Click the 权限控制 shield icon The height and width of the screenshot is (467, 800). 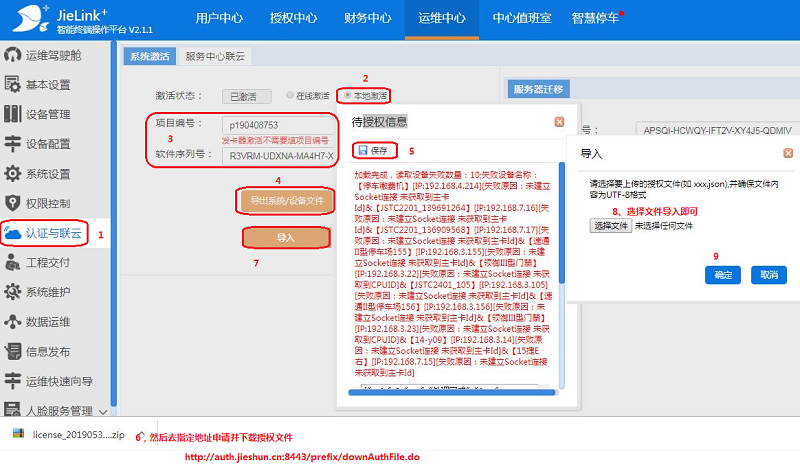[x=12, y=203]
